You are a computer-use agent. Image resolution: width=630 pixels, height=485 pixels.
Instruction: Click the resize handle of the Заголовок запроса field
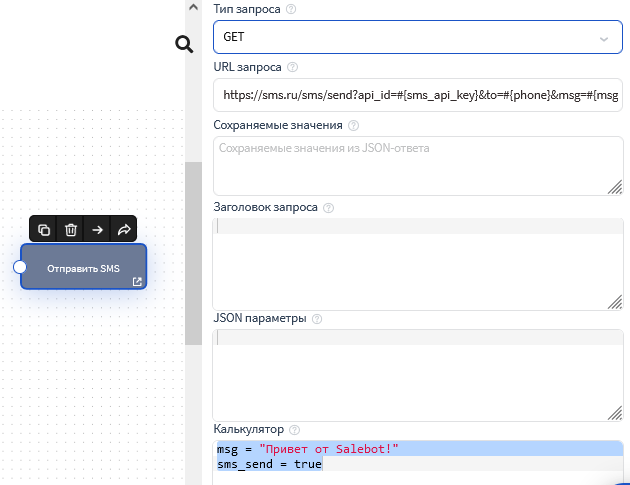615,302
